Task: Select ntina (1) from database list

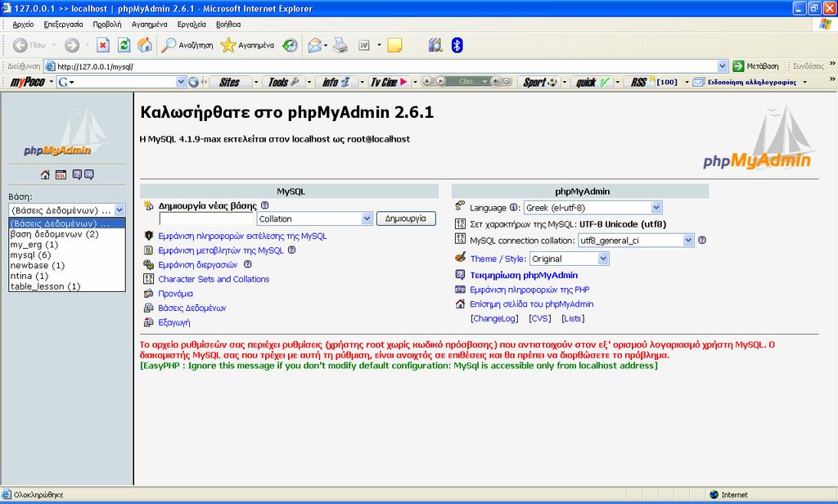Action: click(x=67, y=276)
